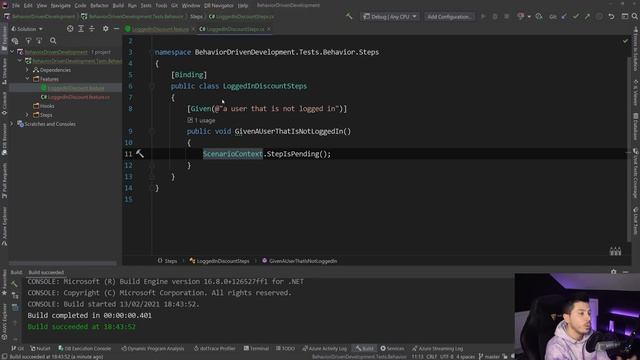This screenshot has width=640, height=360.
Task: Select the highlighted LoggedInDiscount.feature file in tree
Action: [72, 88]
